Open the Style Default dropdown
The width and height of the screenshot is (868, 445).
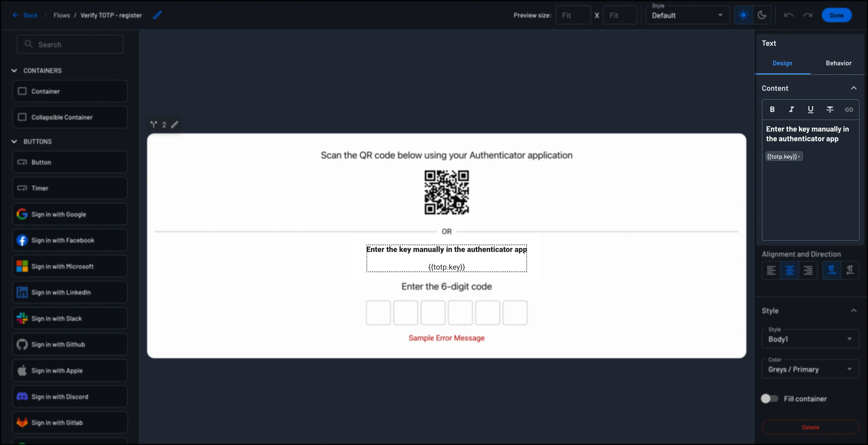[x=687, y=15]
